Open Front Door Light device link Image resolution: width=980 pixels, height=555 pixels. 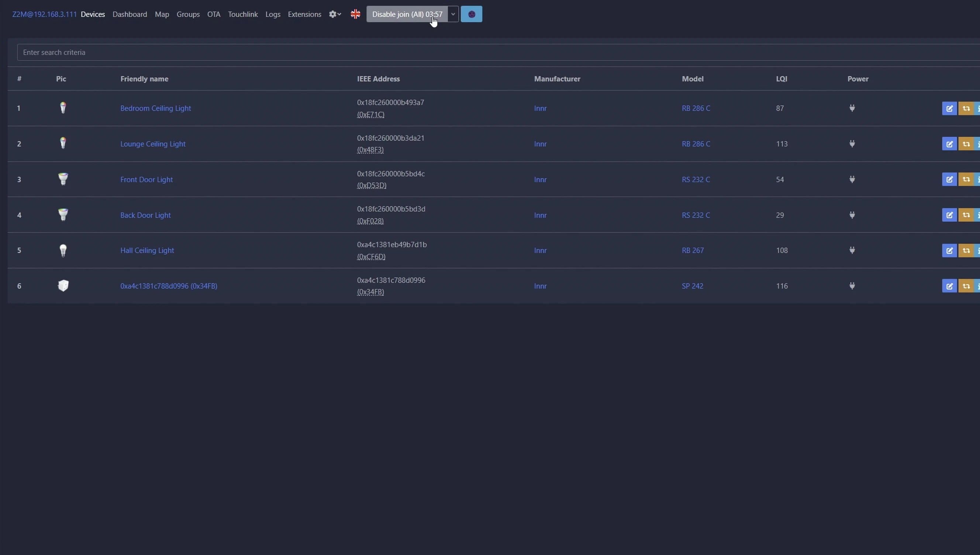pos(146,179)
